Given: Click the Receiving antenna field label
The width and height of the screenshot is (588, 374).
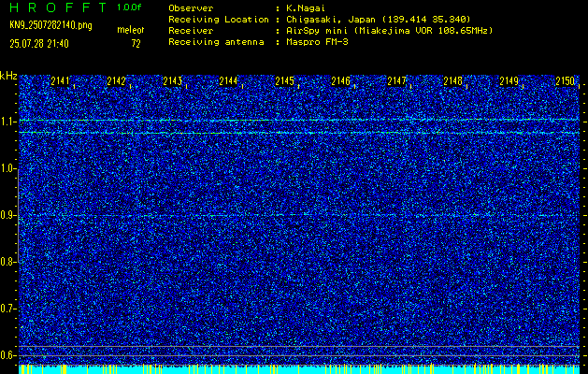Looking at the screenshot, I should [x=216, y=42].
